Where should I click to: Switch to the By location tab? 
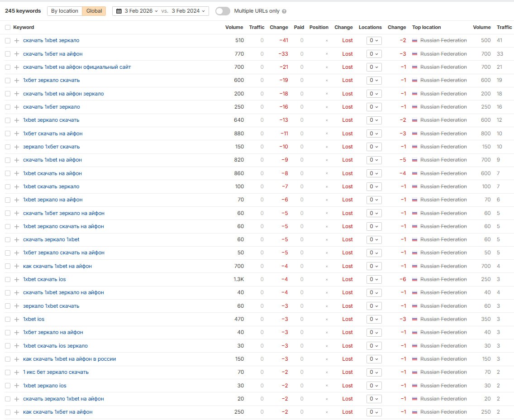coord(64,11)
